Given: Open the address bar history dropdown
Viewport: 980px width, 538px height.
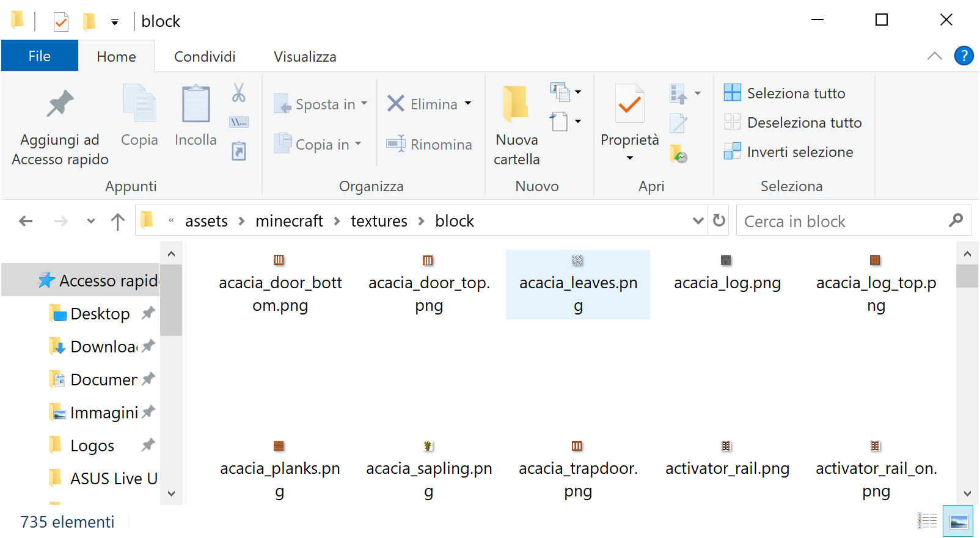Looking at the screenshot, I should click(698, 220).
